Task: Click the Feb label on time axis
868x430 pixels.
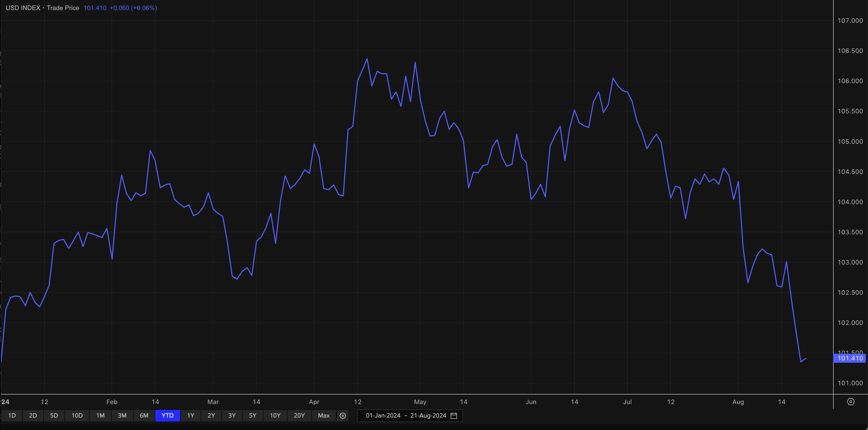Action: 112,402
